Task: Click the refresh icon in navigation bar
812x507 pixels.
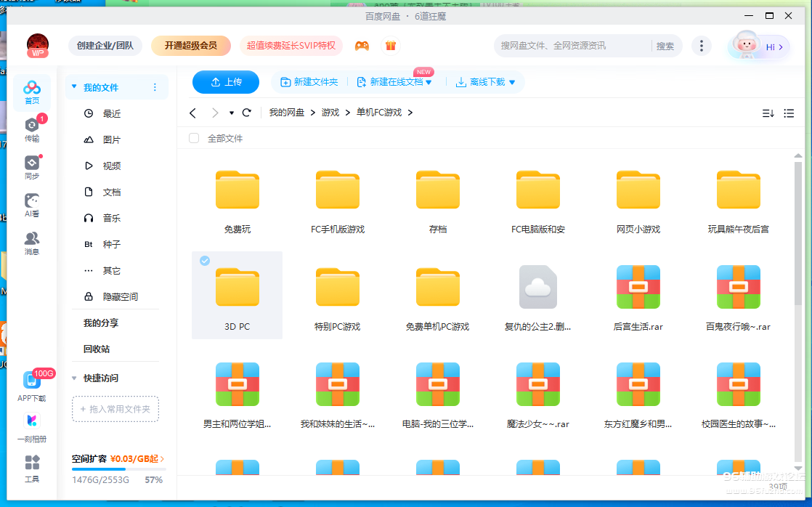Action: (x=247, y=113)
